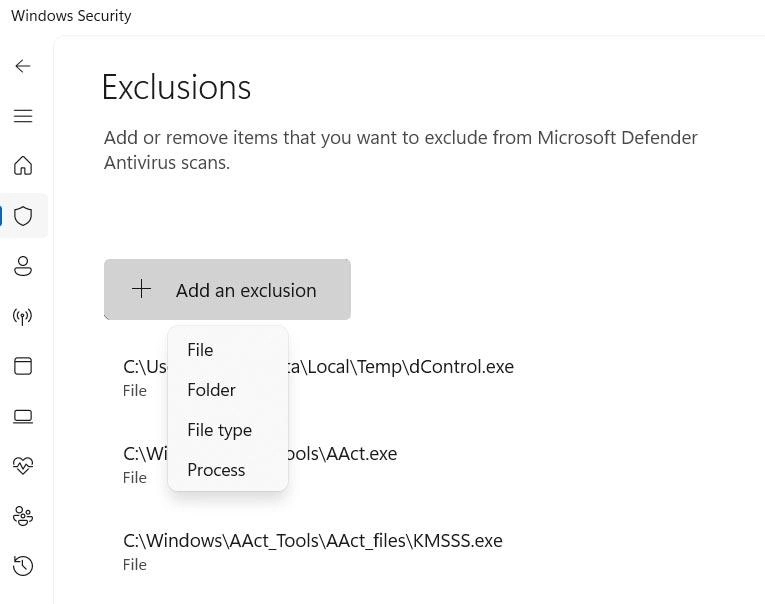Go back using the back arrow
Screen dimensions: 765x604
(23, 66)
